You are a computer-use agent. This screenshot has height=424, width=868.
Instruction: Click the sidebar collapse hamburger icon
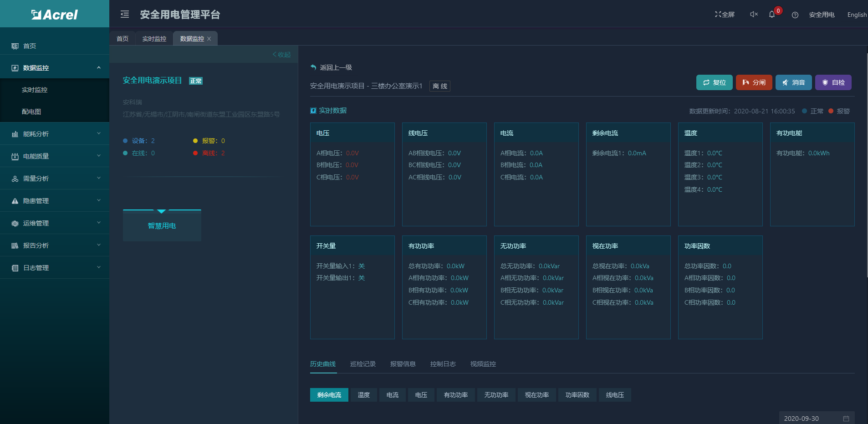tap(124, 15)
